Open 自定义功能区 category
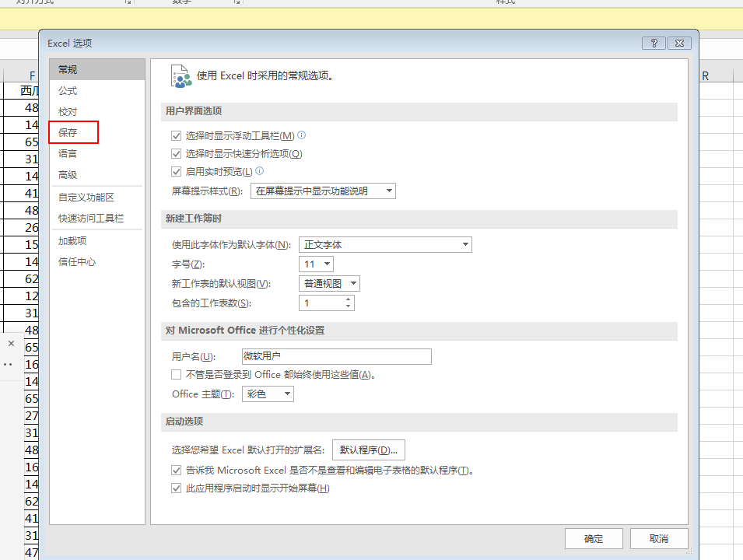Screen dimensions: 743x560 click(97, 197)
